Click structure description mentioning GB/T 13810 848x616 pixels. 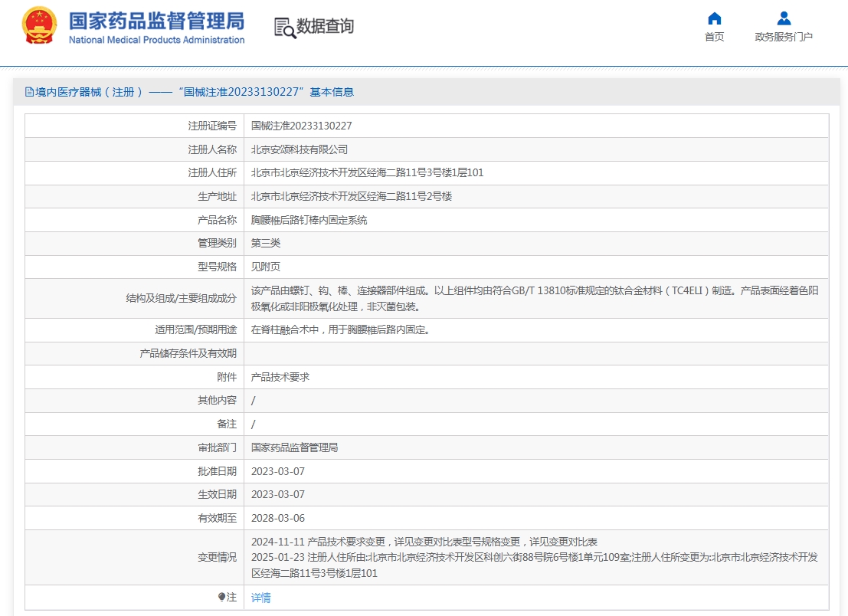pyautogui.click(x=535, y=299)
